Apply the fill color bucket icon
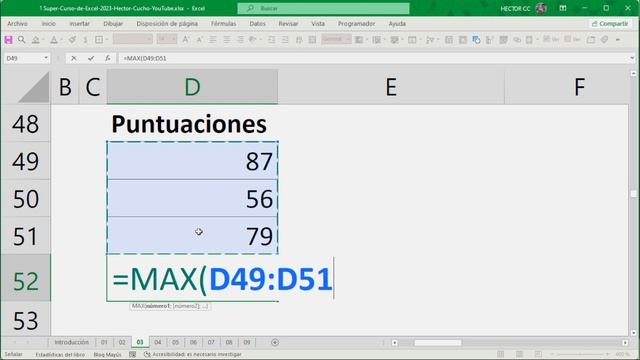640x360 pixels. tap(36, 40)
